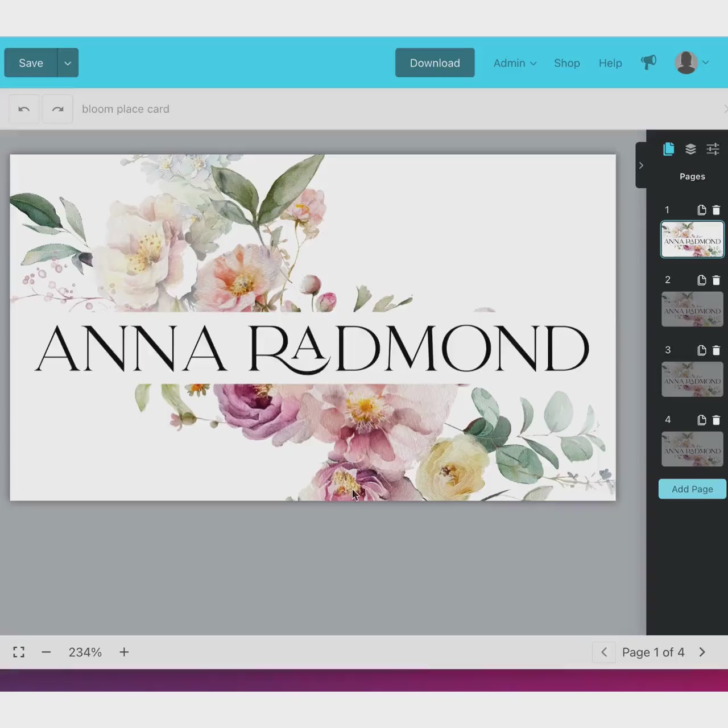
Task: Duplicate page 3 using copy icon
Action: point(702,350)
